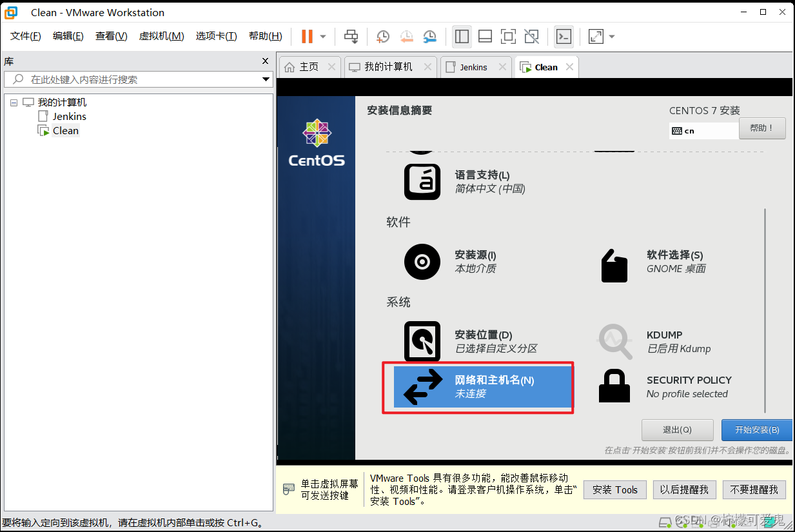Click the 安装 Tools button
The width and height of the screenshot is (795, 532).
point(615,490)
